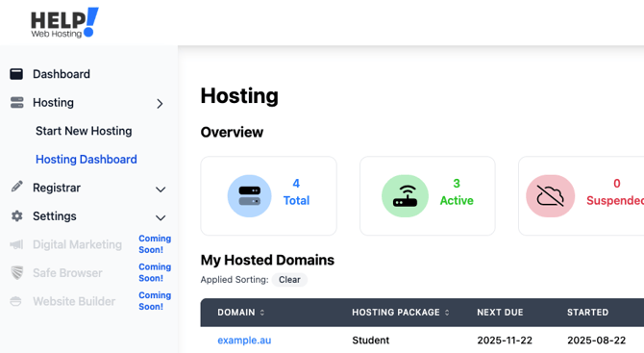Open the example.au domain link
Viewport: 644px width, 353px height.
pyautogui.click(x=244, y=340)
